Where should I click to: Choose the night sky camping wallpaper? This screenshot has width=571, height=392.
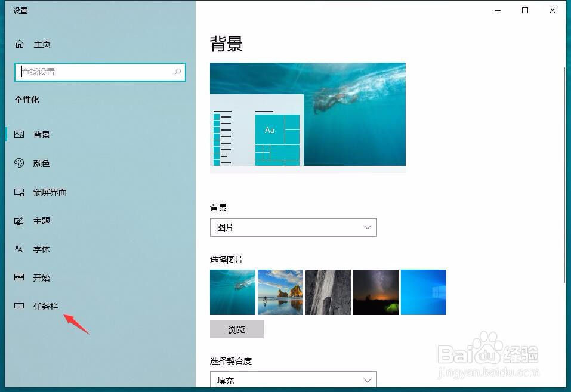(375, 292)
